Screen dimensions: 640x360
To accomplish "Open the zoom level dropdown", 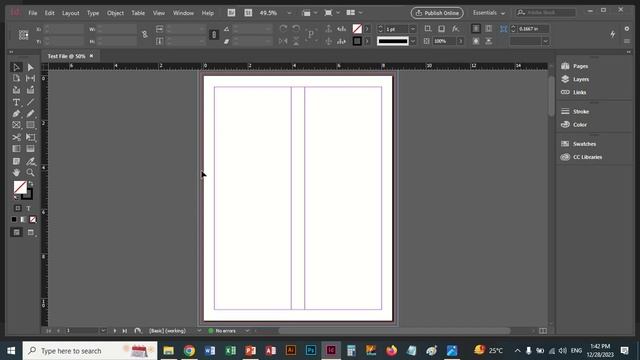I will click(289, 13).
